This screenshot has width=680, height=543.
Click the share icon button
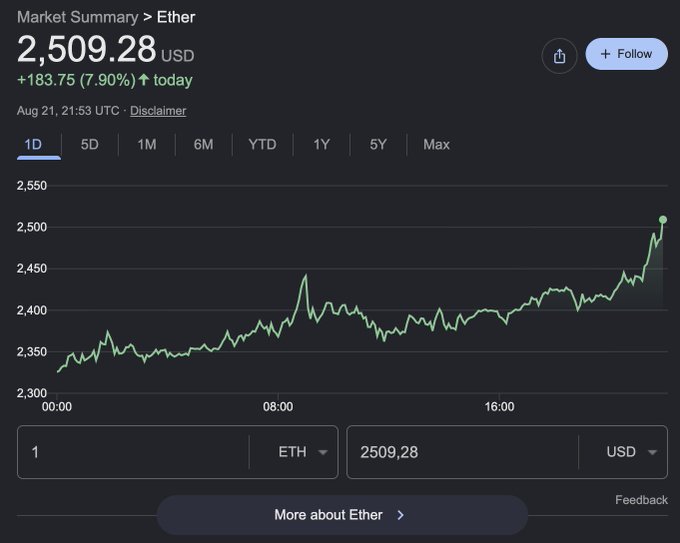(x=559, y=56)
